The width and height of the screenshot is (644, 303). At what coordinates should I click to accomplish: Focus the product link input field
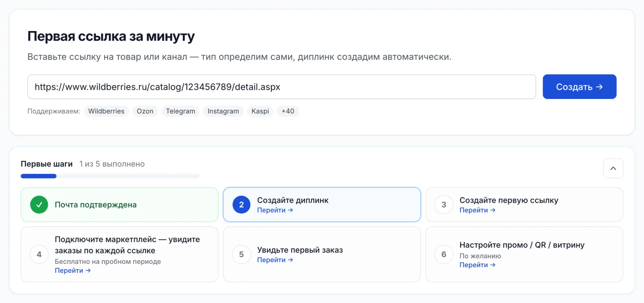[282, 87]
